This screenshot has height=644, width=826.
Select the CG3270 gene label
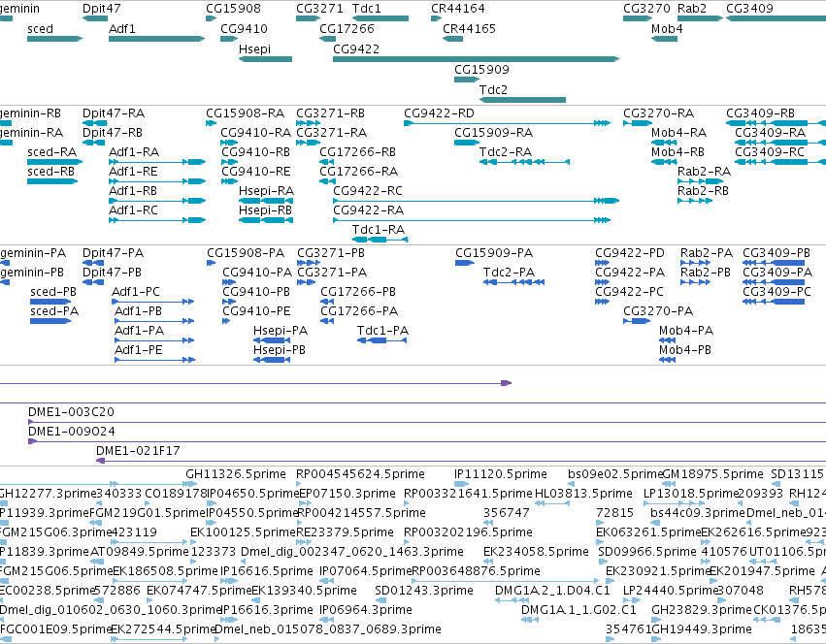pos(646,9)
